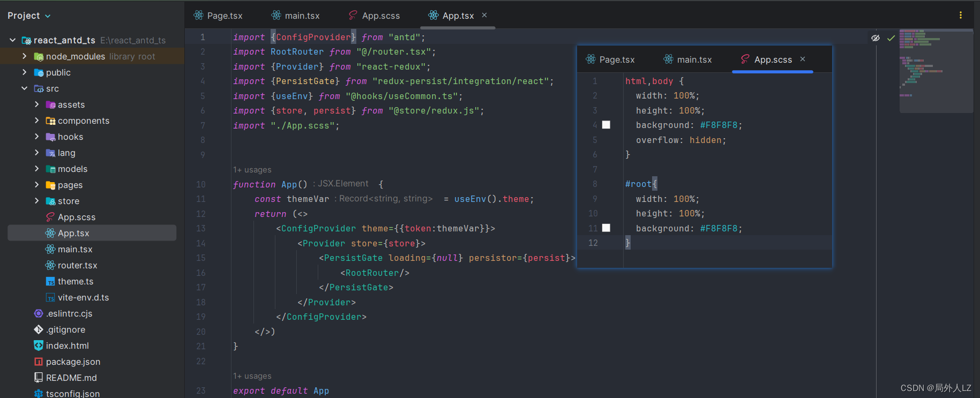Collapse the src folder

pos(24,88)
